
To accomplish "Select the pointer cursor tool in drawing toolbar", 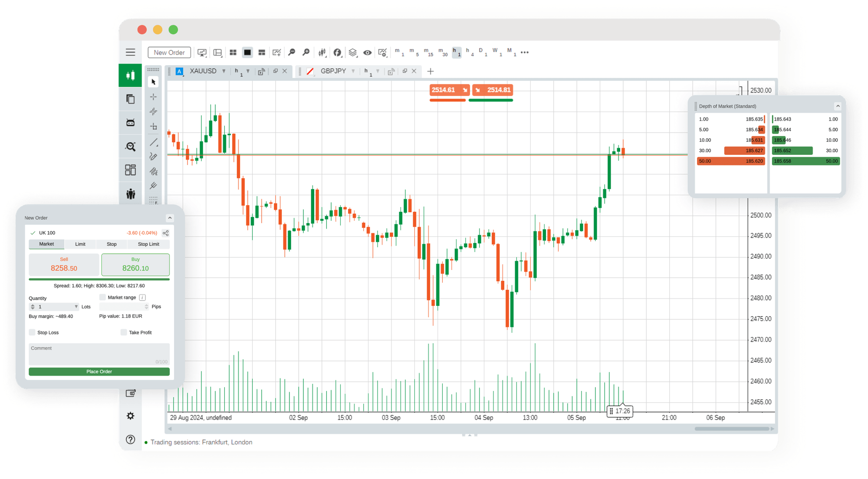I will [153, 82].
